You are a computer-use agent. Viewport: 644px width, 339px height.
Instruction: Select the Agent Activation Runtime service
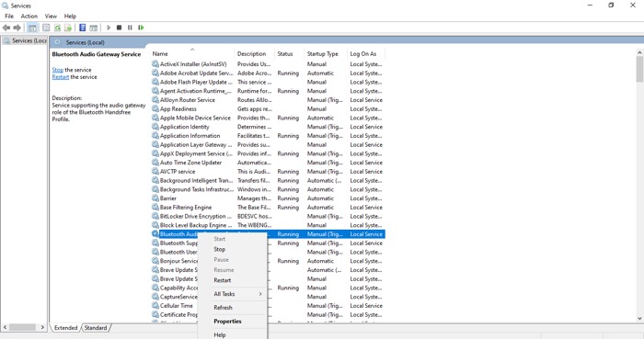coord(268,91)
